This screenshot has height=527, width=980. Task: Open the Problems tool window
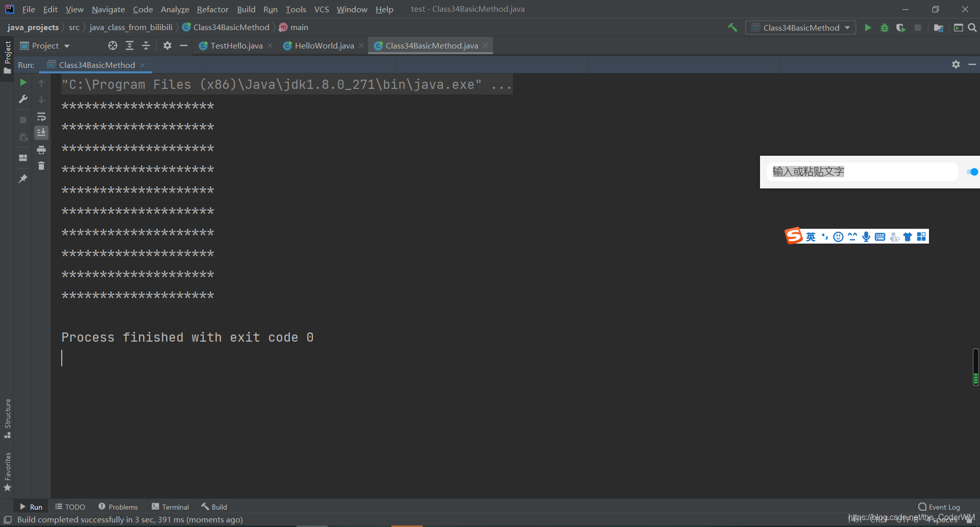[118, 507]
